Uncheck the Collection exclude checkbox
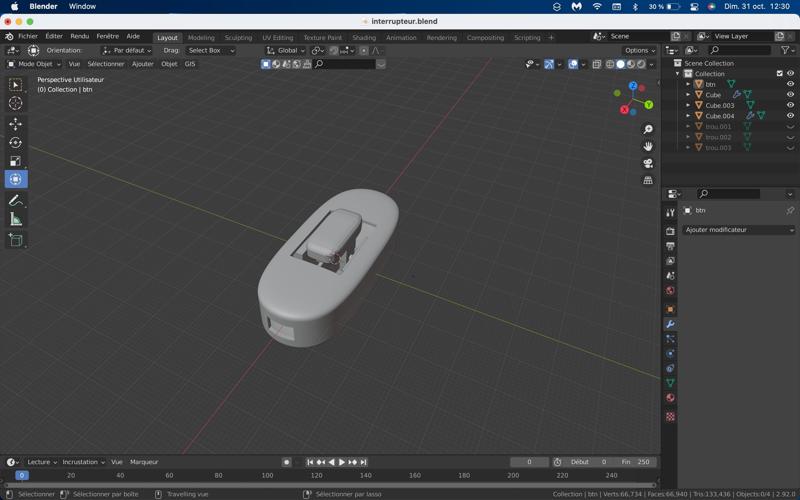 click(780, 73)
